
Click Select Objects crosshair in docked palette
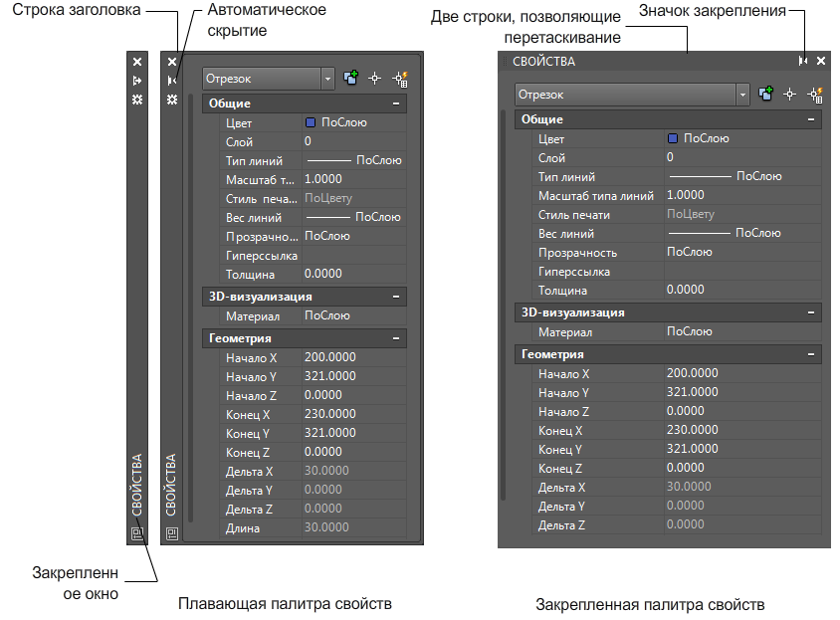pos(789,95)
